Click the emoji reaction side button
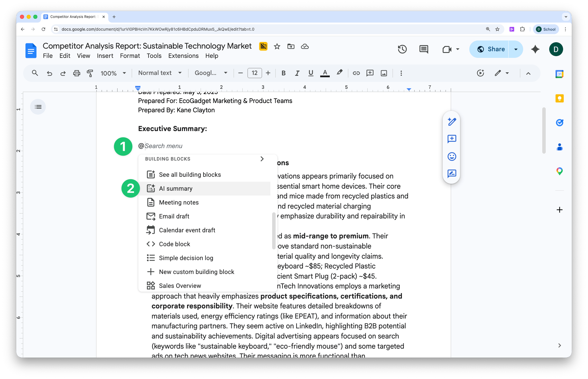Viewport: 588px width, 379px height. pos(452,157)
